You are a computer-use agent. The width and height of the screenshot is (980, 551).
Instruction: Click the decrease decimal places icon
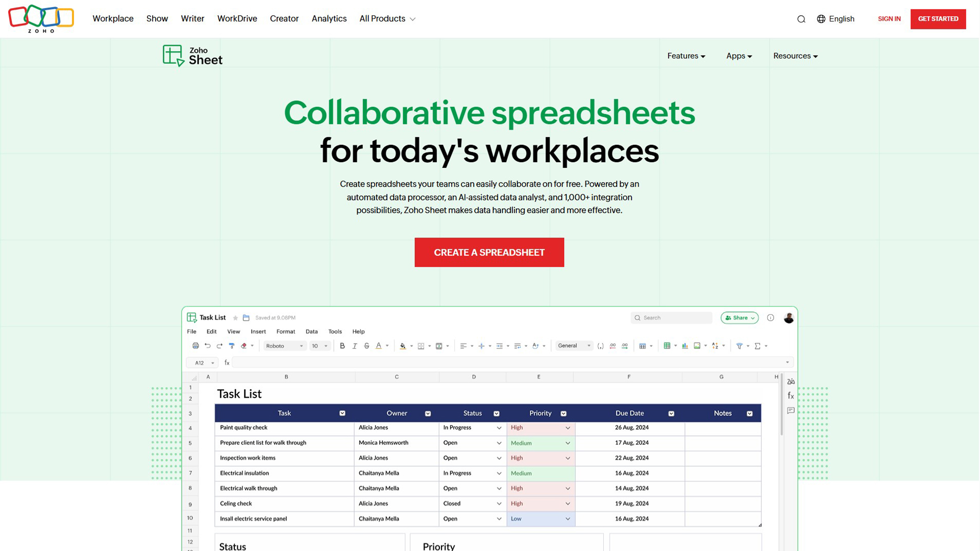coord(613,346)
